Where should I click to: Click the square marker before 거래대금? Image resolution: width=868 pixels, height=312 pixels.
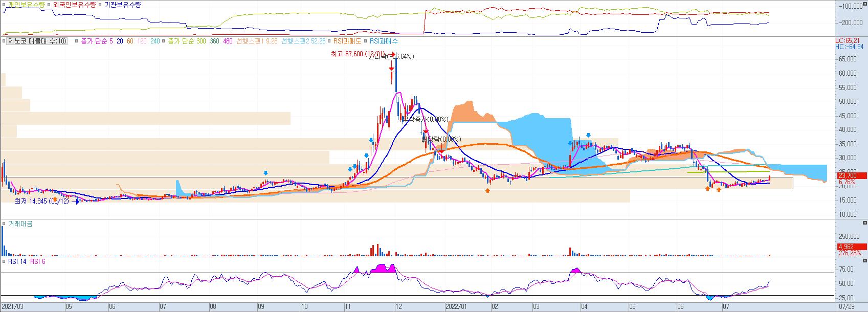coord(4,224)
